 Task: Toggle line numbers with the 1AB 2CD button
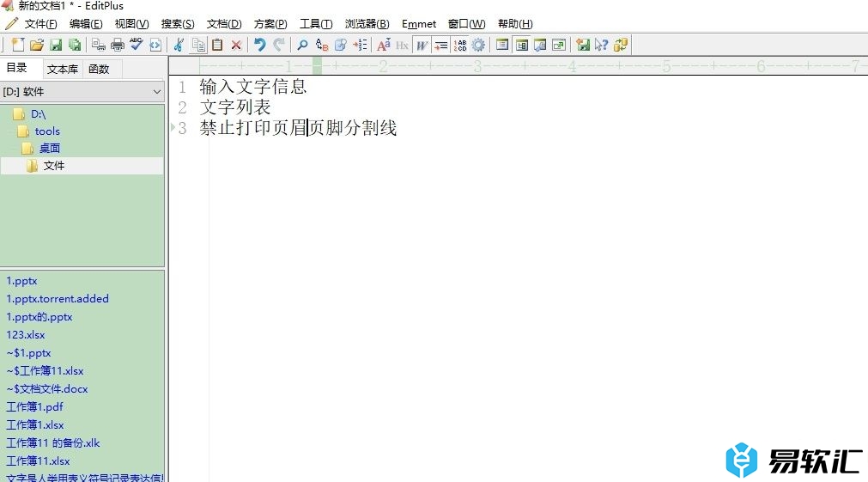click(x=459, y=45)
